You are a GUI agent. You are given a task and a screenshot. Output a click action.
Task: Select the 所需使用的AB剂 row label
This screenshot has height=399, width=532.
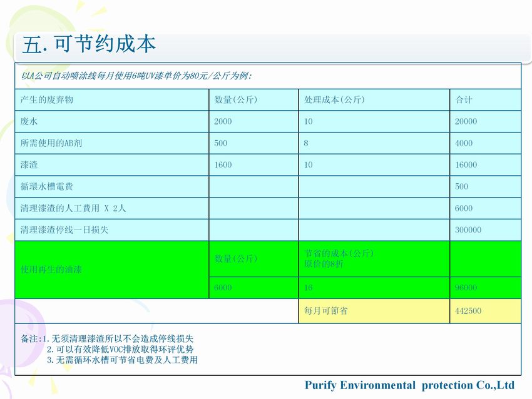tap(51, 143)
